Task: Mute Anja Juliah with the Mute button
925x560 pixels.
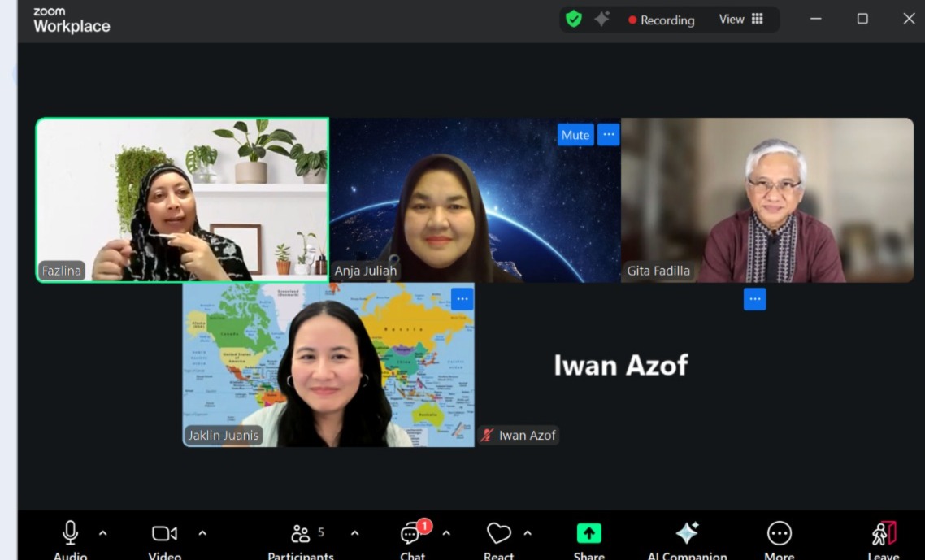Action: (x=575, y=135)
